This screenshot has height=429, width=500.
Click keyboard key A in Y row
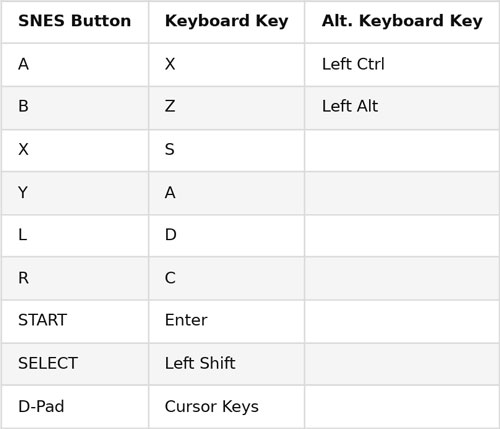(170, 193)
